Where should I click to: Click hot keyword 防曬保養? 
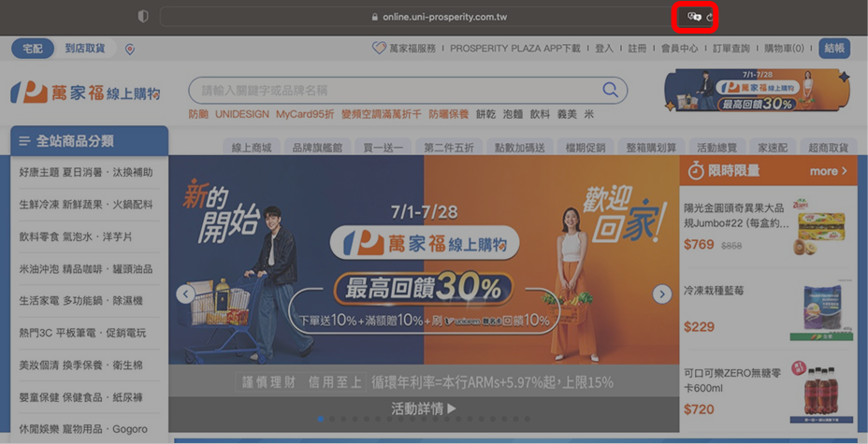(448, 114)
